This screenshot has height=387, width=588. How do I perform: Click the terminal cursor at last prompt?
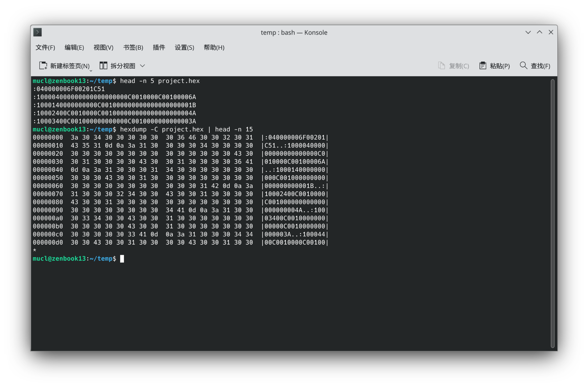click(x=122, y=259)
